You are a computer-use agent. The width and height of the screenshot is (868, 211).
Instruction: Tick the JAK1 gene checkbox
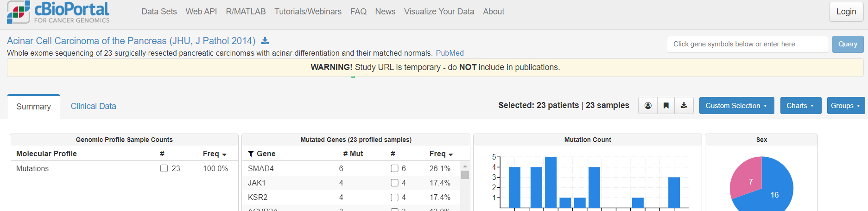[x=394, y=183]
